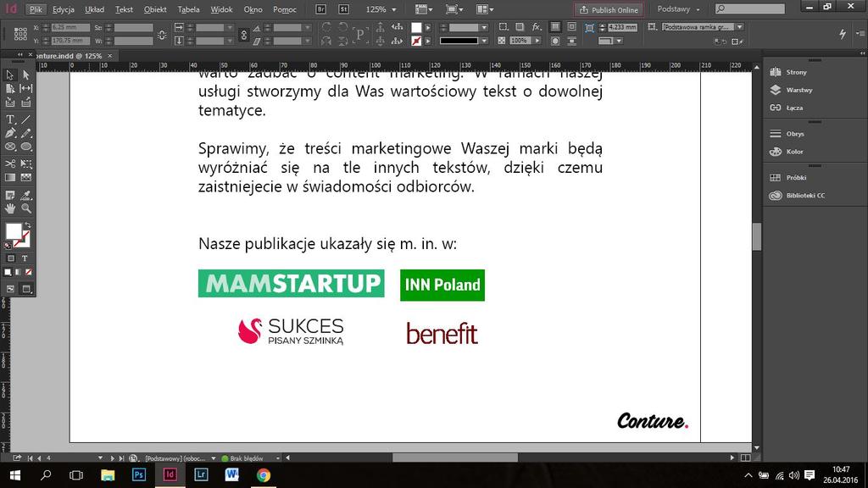Select the Selection tool (black arrow)

click(10, 75)
